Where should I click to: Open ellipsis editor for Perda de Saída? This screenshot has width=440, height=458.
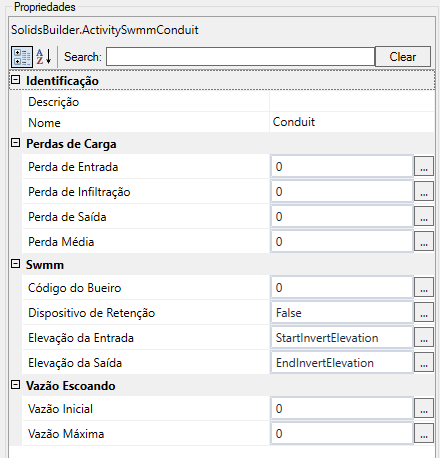(424, 216)
